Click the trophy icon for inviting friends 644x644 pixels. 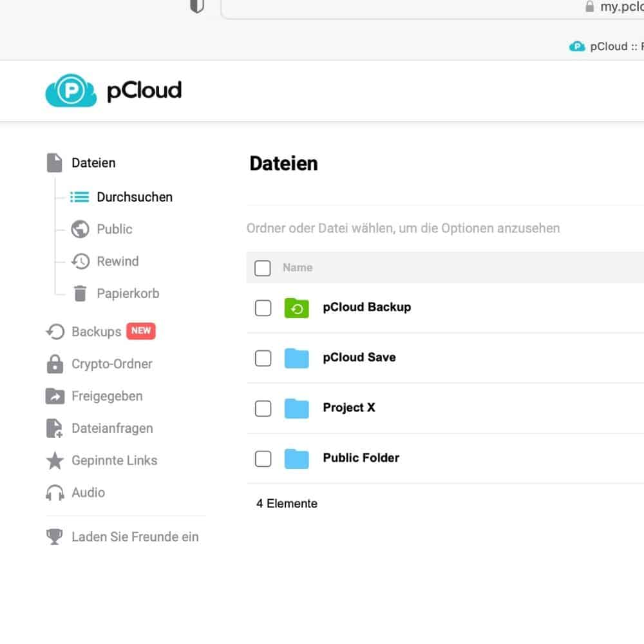point(55,536)
